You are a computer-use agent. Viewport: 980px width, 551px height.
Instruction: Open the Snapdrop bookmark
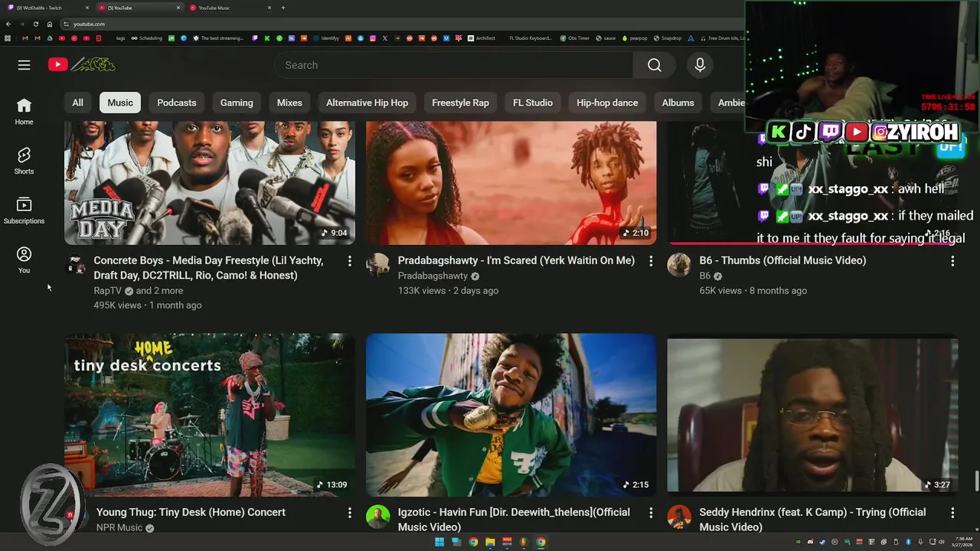pyautogui.click(x=668, y=37)
